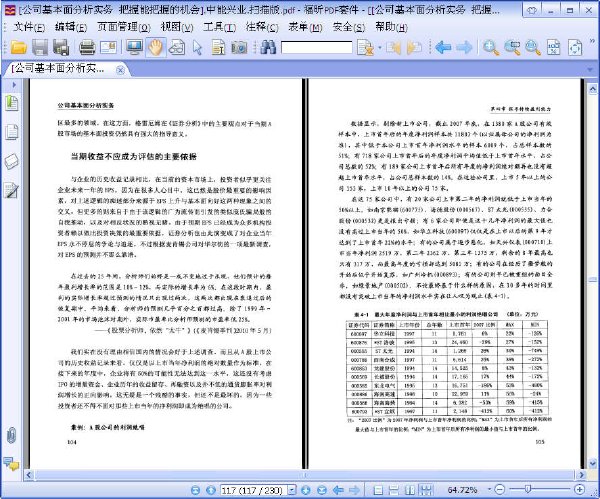Select the arrow selection tool
The height and width of the screenshot is (499, 600).
pos(197,48)
